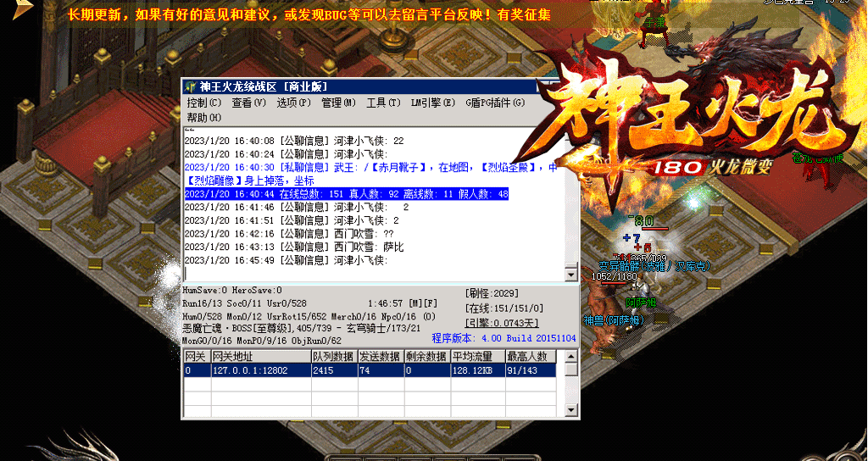Click the gateway list scroll up arrow
The image size is (868, 461).
(571, 357)
